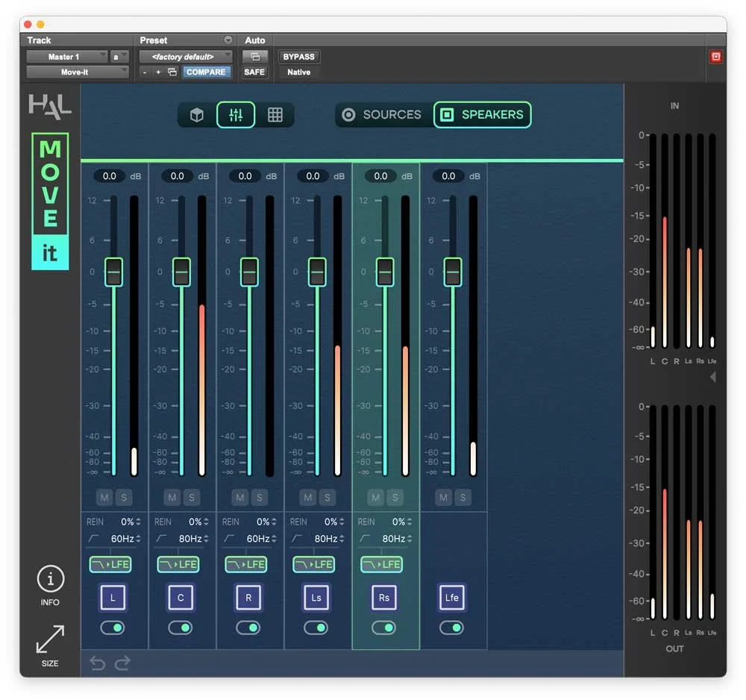Click the undo arrow icon

click(x=97, y=663)
